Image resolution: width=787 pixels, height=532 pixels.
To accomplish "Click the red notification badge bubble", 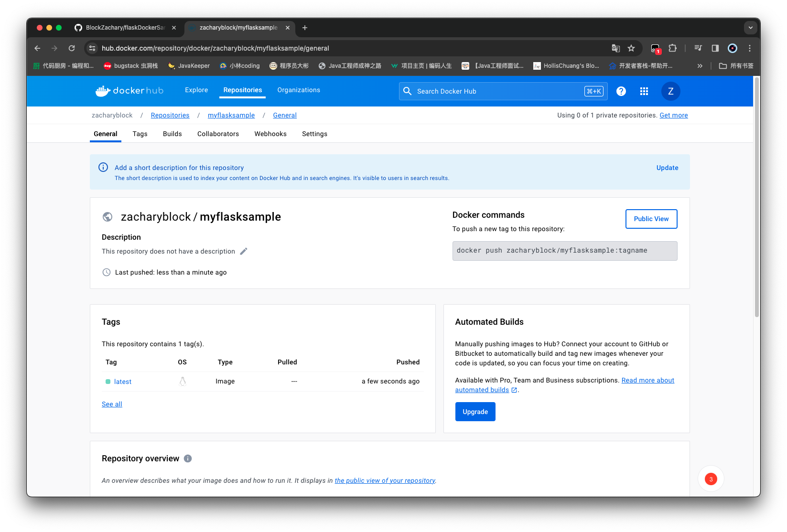I will pos(711,479).
